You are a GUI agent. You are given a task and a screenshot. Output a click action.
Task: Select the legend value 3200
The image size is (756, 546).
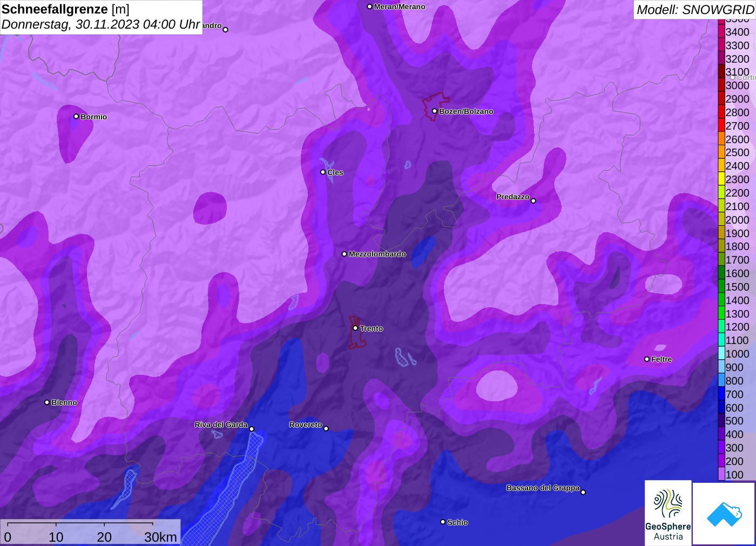coord(737,59)
